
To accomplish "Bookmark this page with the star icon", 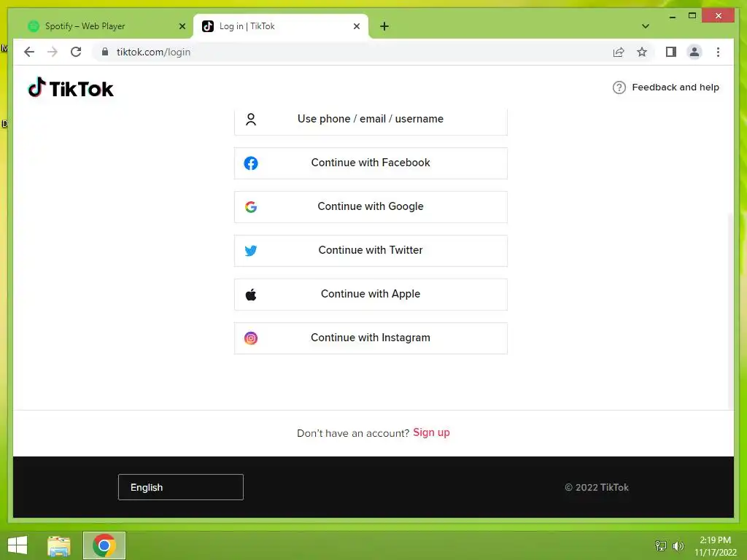I will pos(642,52).
